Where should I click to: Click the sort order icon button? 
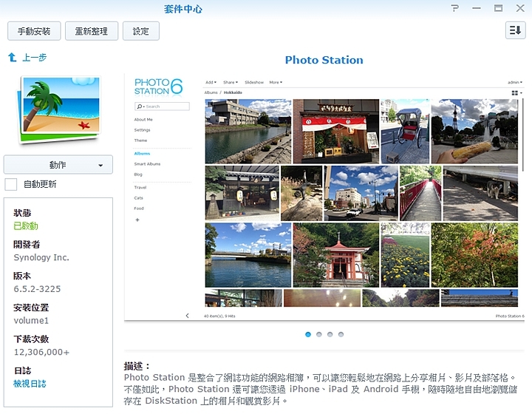(515, 30)
